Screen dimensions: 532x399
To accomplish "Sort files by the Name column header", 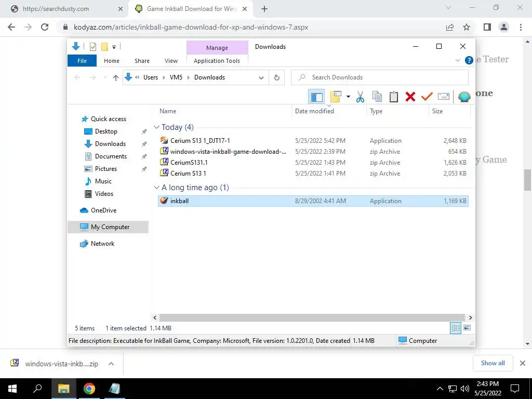I will (168, 111).
